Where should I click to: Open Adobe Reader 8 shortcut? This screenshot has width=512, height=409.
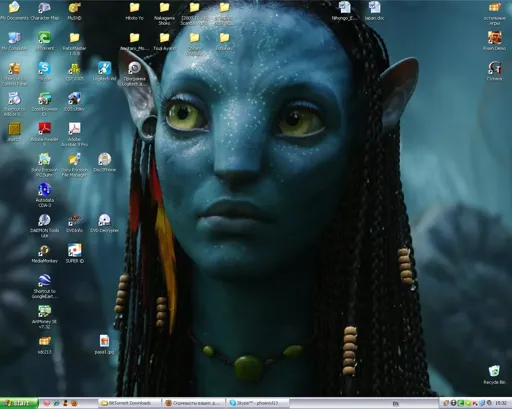click(44, 134)
